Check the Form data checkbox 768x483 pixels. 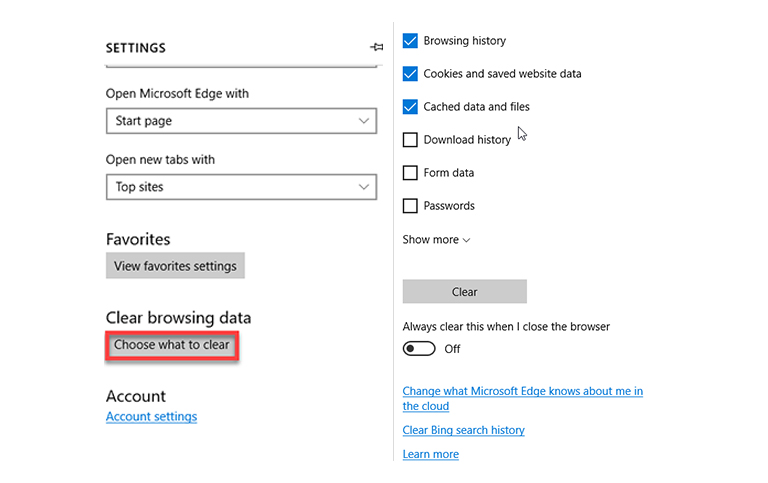410,172
